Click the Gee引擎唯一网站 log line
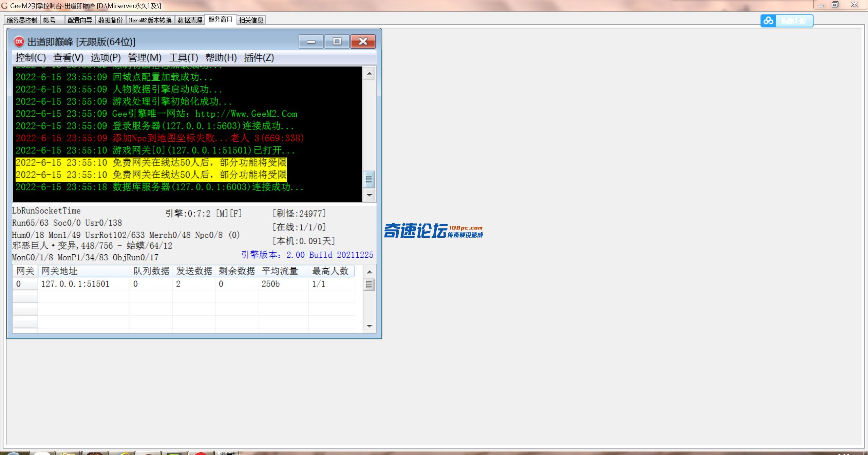The width and height of the screenshot is (868, 455). pos(156,114)
